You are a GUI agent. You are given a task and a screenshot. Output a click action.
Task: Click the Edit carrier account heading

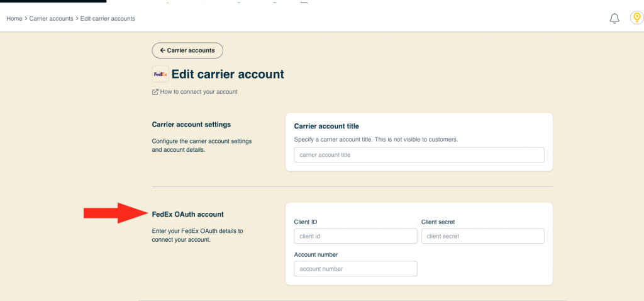228,74
